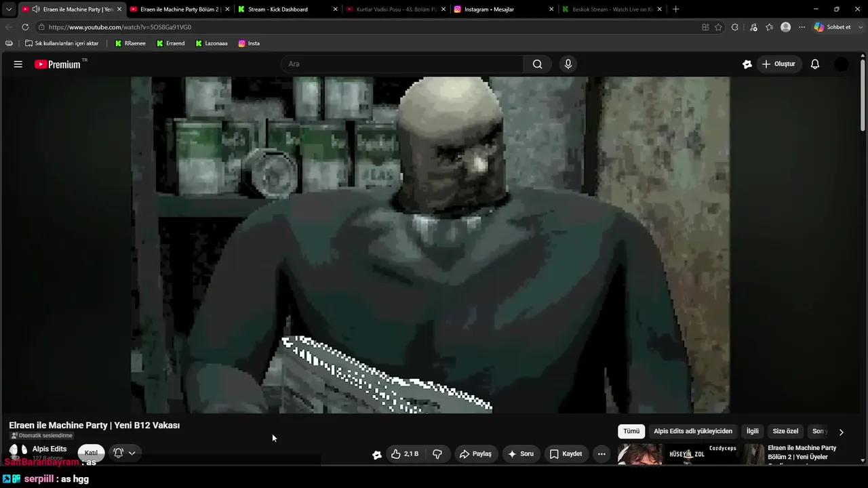Open more actions ellipsis under video

pyautogui.click(x=601, y=454)
